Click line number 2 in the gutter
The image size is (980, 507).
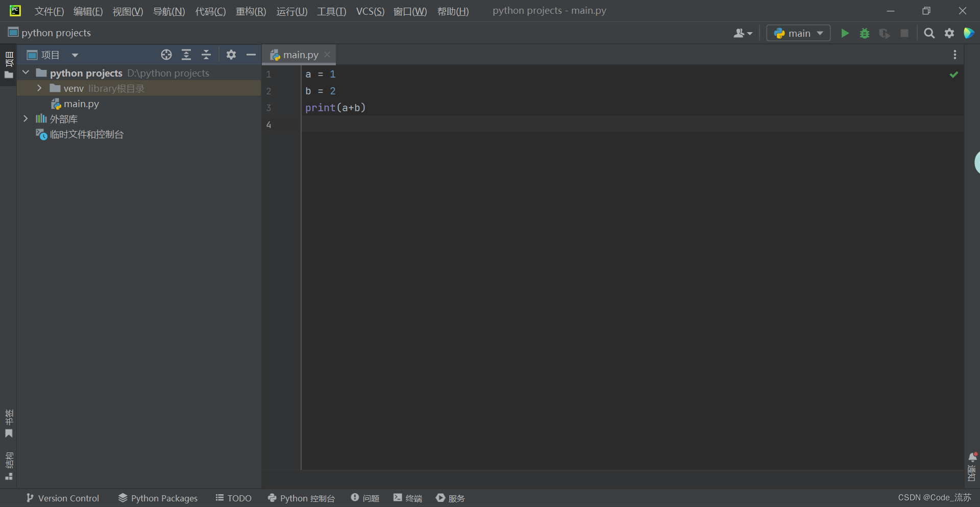click(x=268, y=91)
